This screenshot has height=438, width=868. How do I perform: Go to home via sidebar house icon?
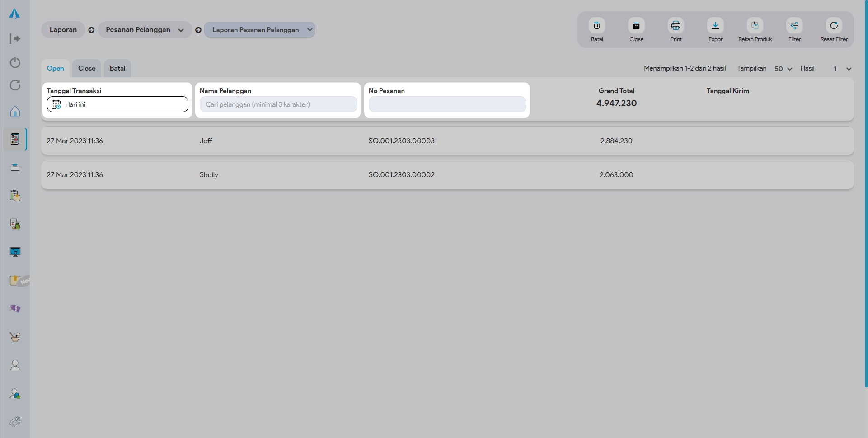(15, 111)
